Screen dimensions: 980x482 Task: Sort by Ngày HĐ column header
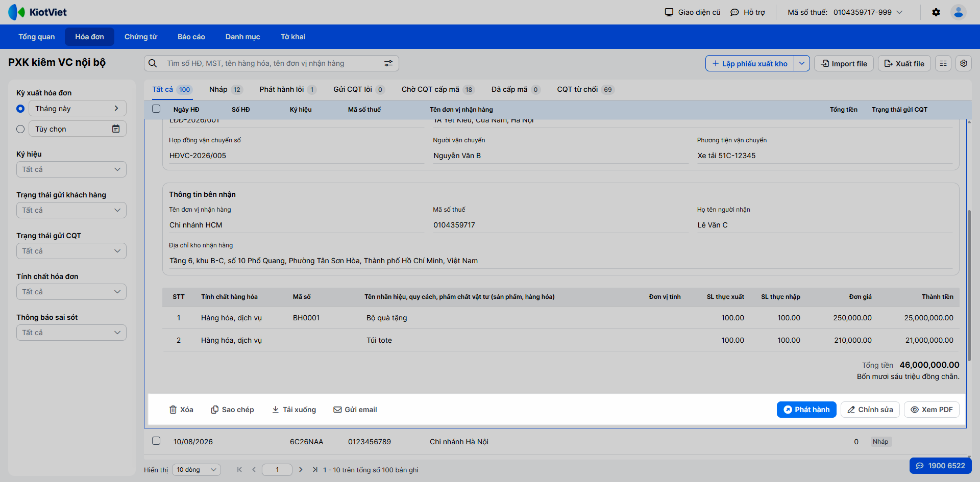(x=186, y=110)
